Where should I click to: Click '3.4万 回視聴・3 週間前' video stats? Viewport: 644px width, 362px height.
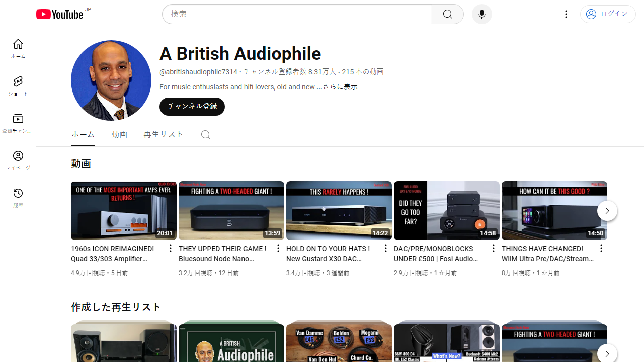[318, 273]
